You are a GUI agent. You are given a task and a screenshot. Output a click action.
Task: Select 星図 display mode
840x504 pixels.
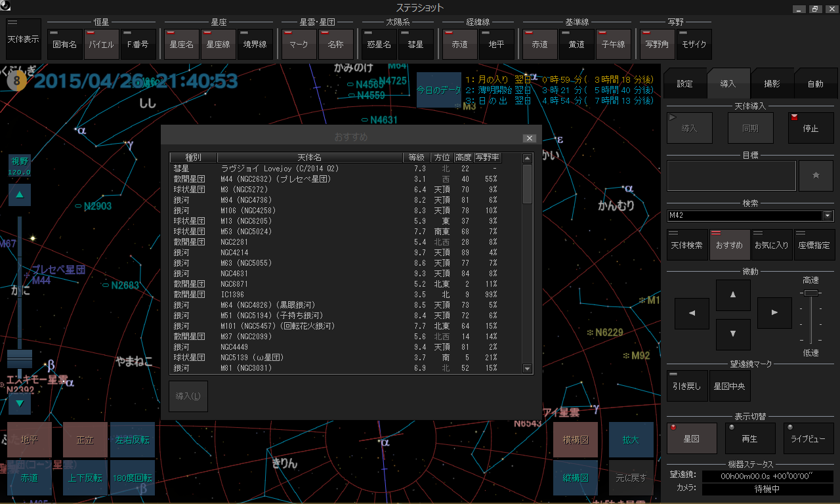coord(692,438)
